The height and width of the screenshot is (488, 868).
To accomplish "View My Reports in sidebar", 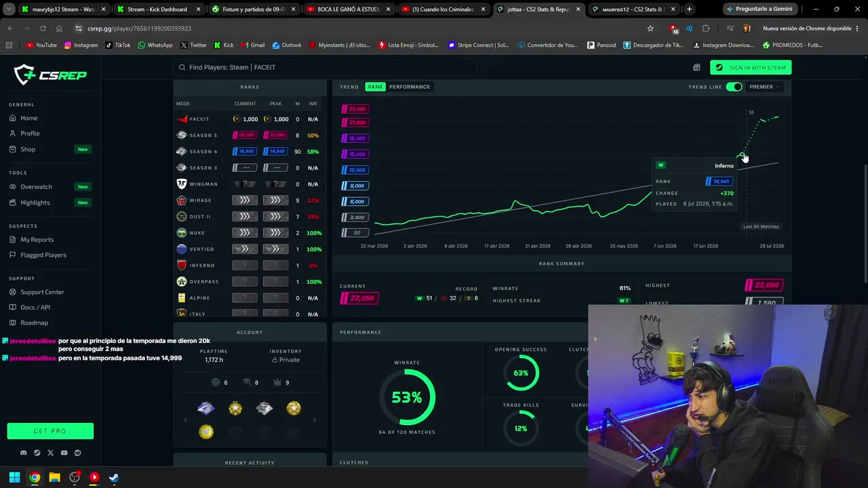I will click(x=37, y=239).
